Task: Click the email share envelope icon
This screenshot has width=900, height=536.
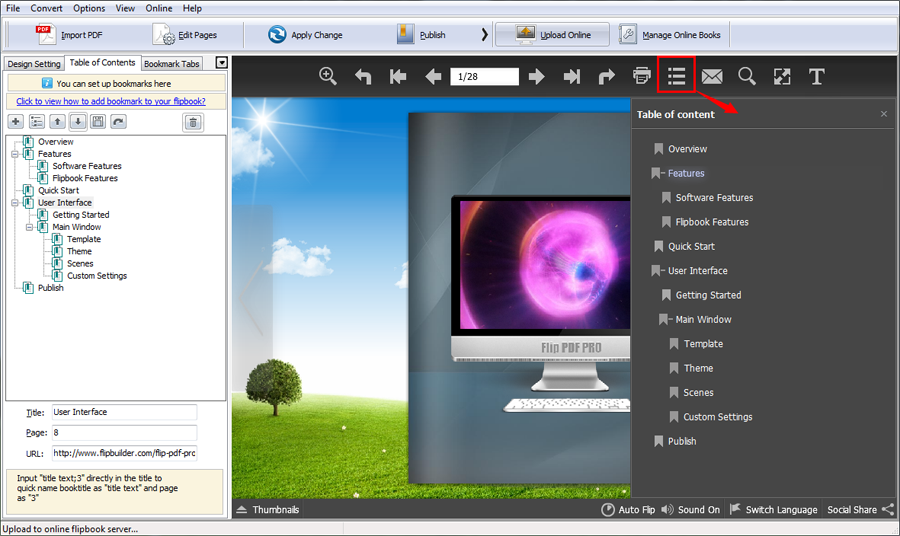Action: pos(712,77)
